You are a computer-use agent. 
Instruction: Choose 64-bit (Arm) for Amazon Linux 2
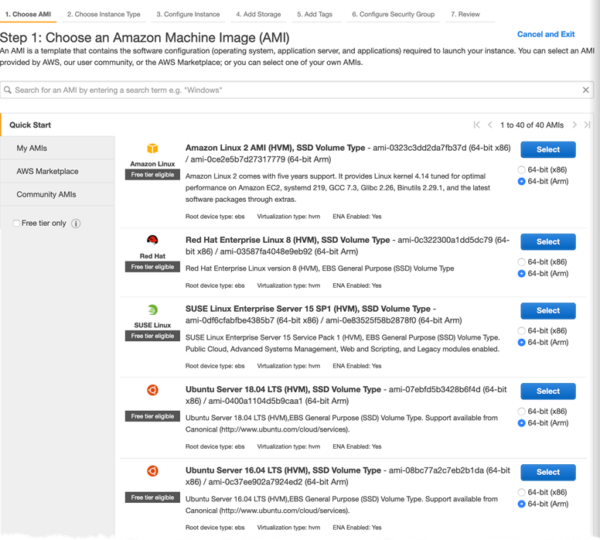(x=521, y=181)
